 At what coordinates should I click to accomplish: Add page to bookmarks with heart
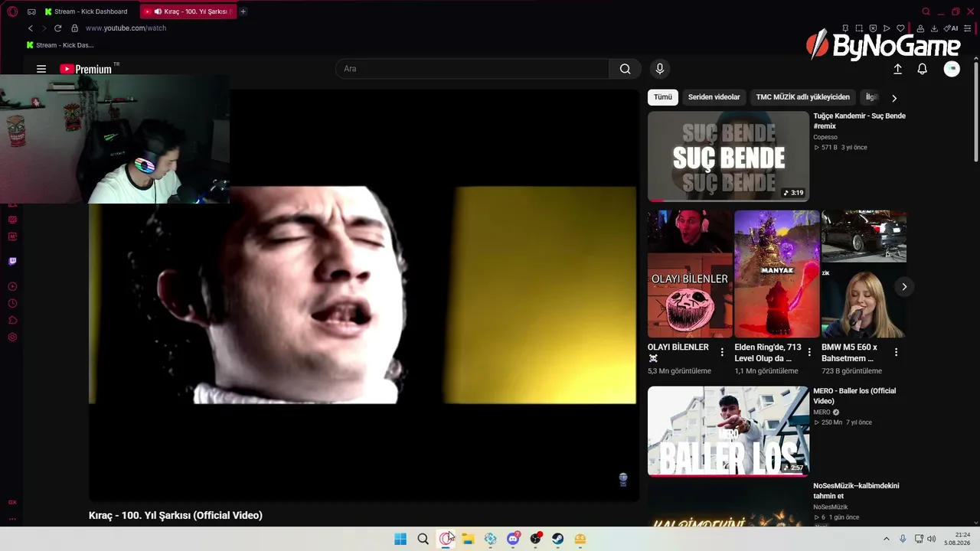[x=900, y=28]
